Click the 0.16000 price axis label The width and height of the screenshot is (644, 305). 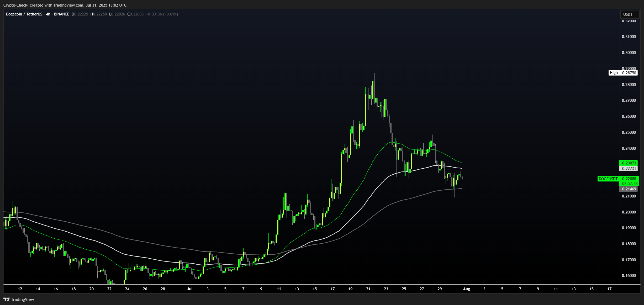629,275
